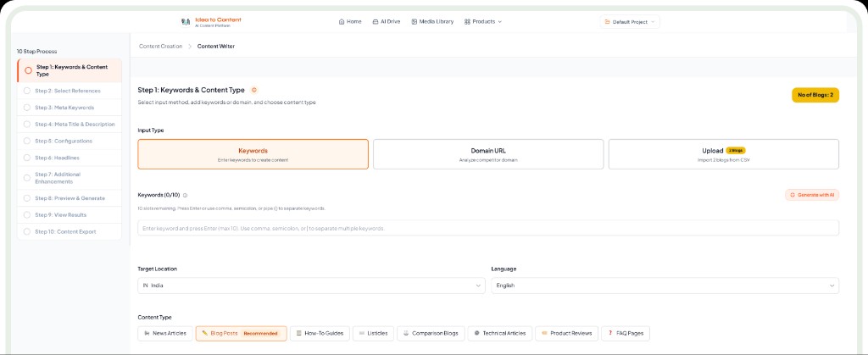Click the pencil icon on Blog Posts
Image resolution: width=868 pixels, height=355 pixels.
[x=205, y=334]
